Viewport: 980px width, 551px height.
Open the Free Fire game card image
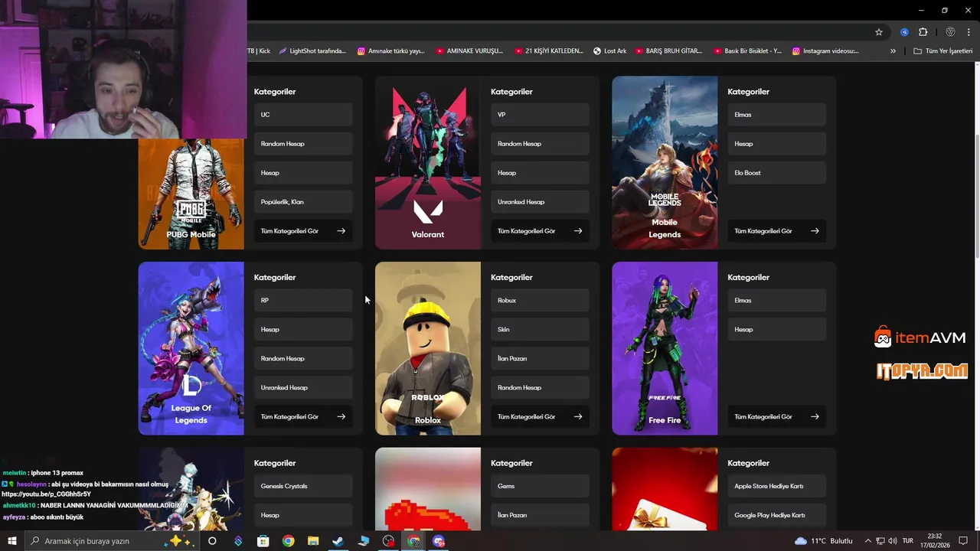[x=665, y=348]
